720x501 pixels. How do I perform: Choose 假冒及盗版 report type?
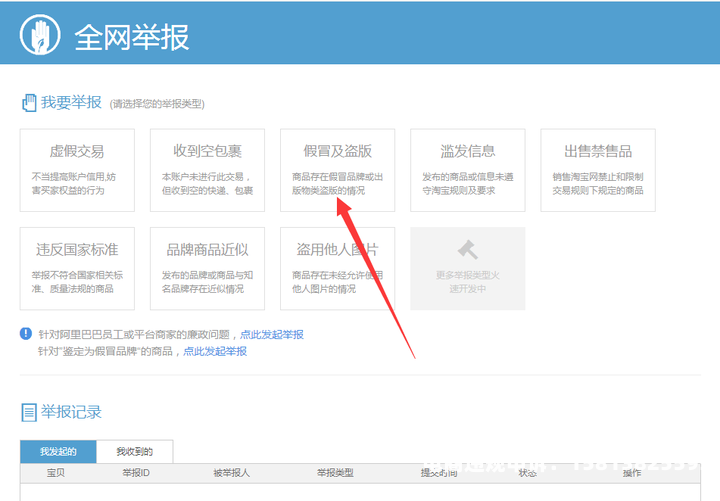[338, 169]
